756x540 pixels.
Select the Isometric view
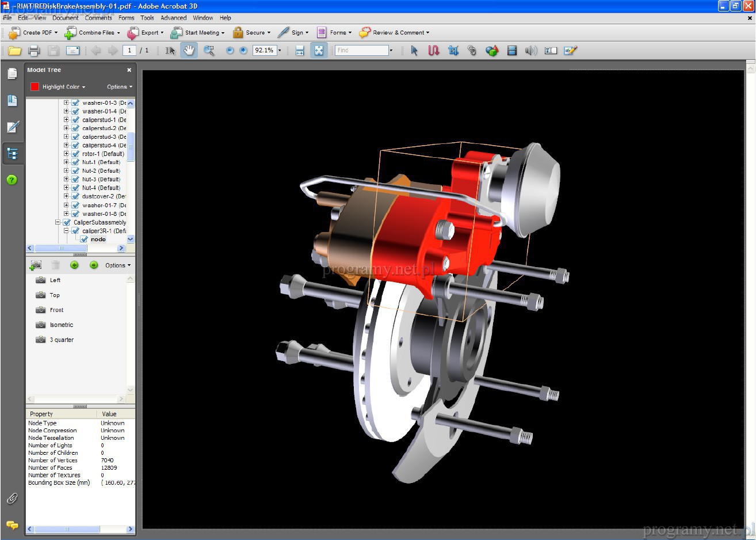(x=62, y=325)
